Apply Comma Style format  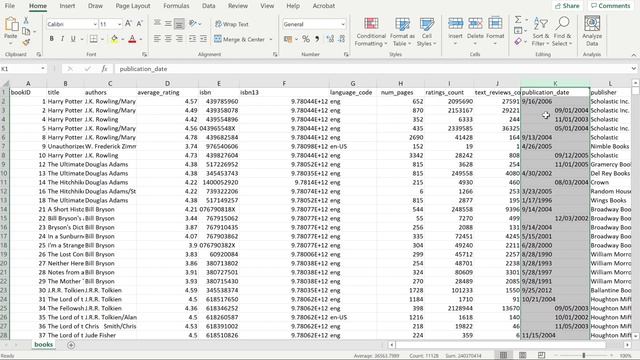click(x=317, y=39)
